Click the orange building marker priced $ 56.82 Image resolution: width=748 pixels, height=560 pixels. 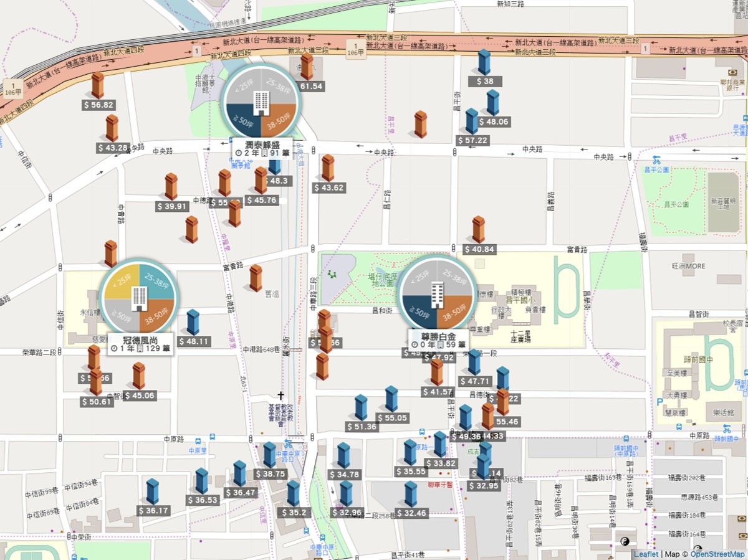[98, 86]
